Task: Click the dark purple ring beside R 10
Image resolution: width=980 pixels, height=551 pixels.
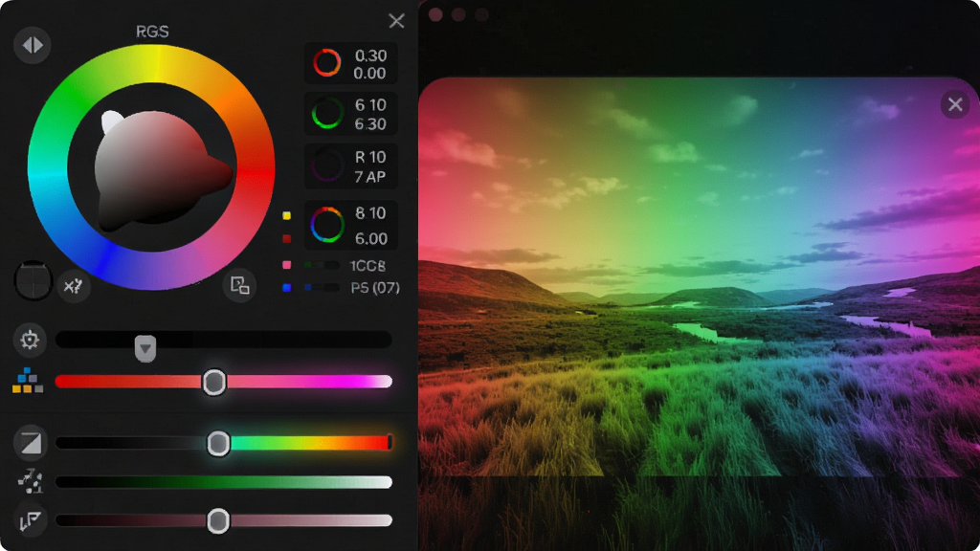Action: pyautogui.click(x=327, y=166)
